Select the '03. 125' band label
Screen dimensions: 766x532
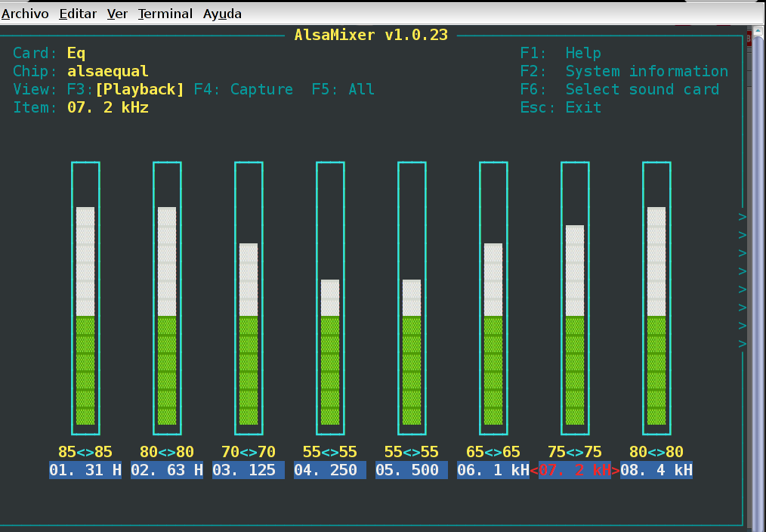[x=249, y=470]
